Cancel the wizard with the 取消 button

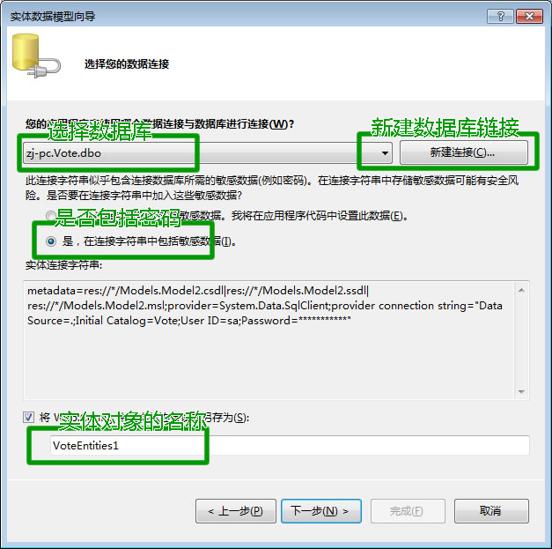(x=491, y=511)
